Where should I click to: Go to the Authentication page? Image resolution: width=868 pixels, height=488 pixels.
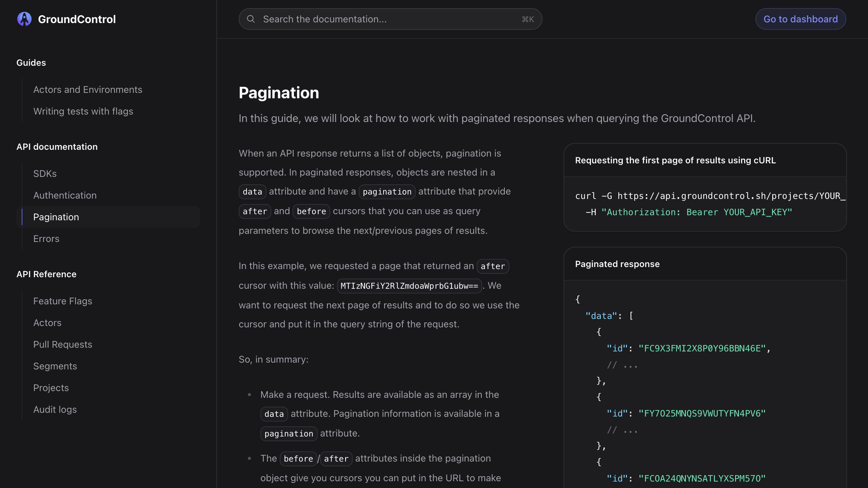65,195
